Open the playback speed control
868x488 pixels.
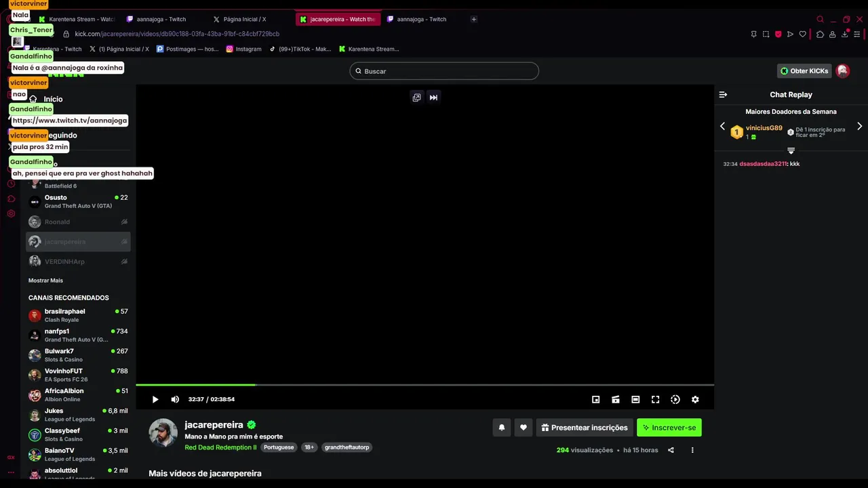[x=675, y=400]
